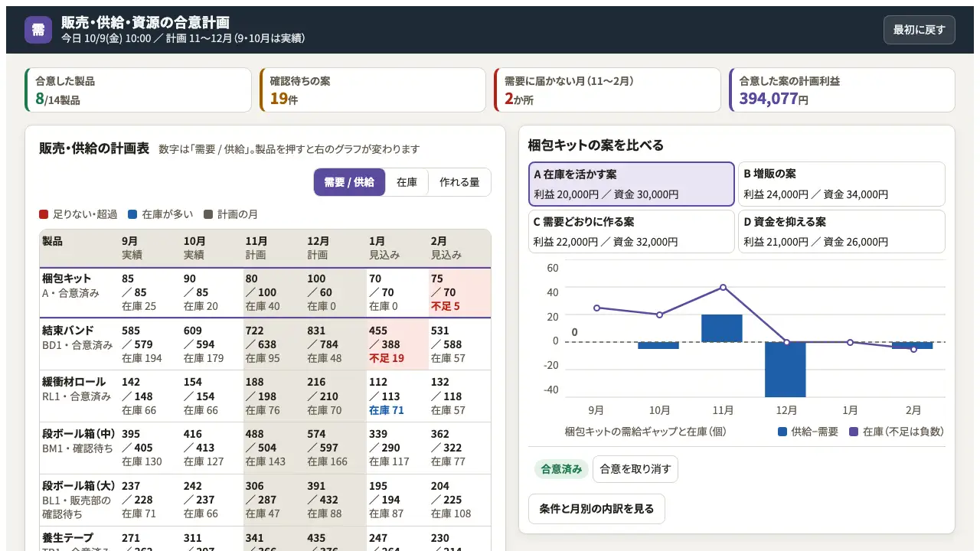Click the 供給−需要 chart legend swatch

point(782,432)
